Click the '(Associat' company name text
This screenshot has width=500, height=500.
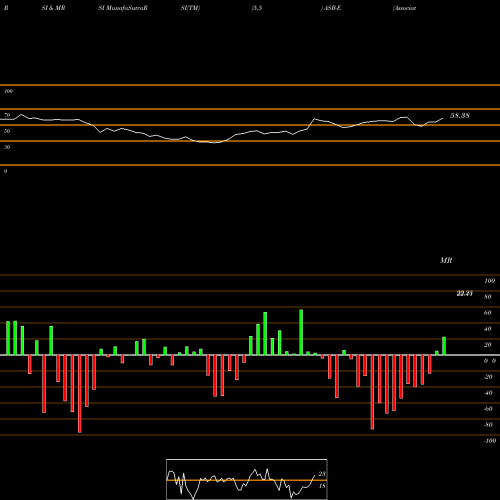click(x=404, y=8)
